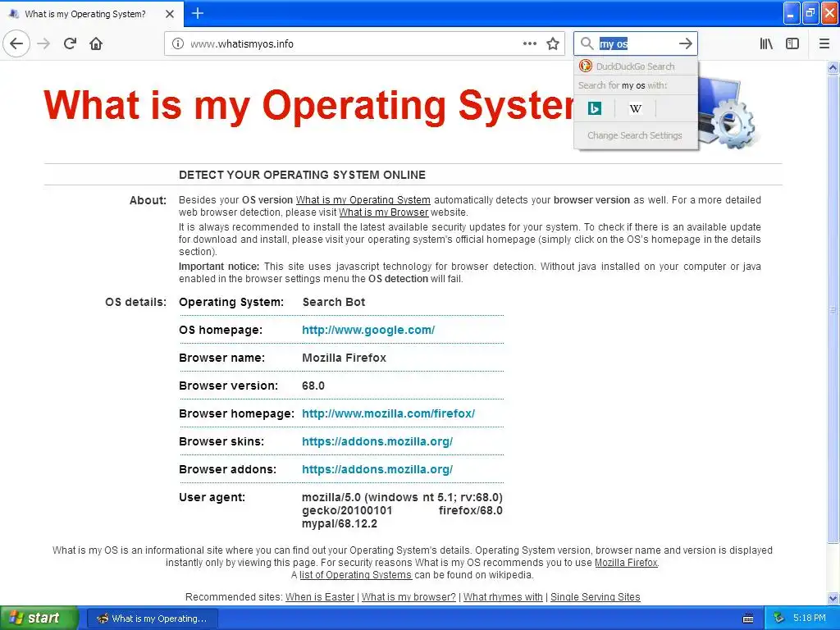Viewport: 840px width, 630px height.
Task: Click the vertical scrollbar thumb
Action: [833, 308]
